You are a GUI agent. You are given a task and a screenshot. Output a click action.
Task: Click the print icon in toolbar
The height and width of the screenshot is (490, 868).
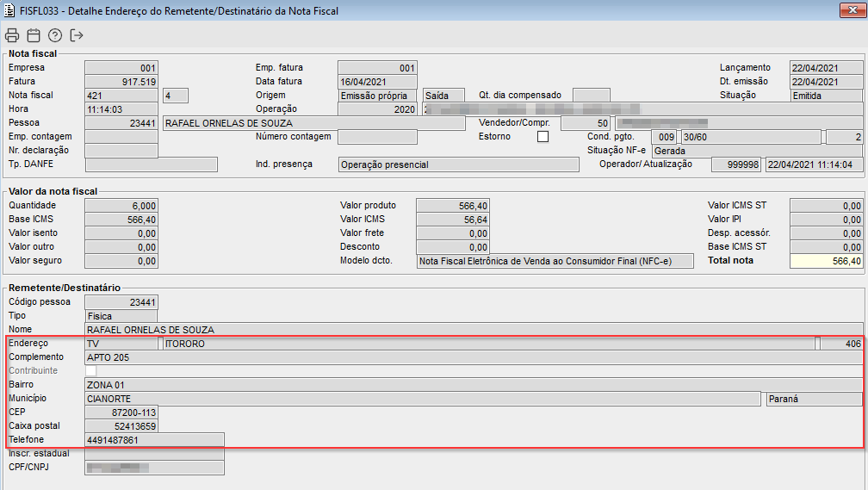(12, 35)
